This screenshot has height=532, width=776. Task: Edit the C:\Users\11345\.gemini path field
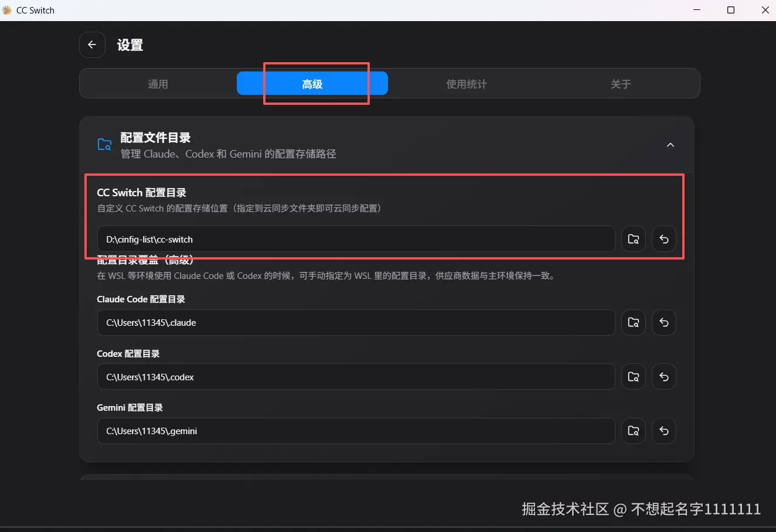tap(356, 431)
